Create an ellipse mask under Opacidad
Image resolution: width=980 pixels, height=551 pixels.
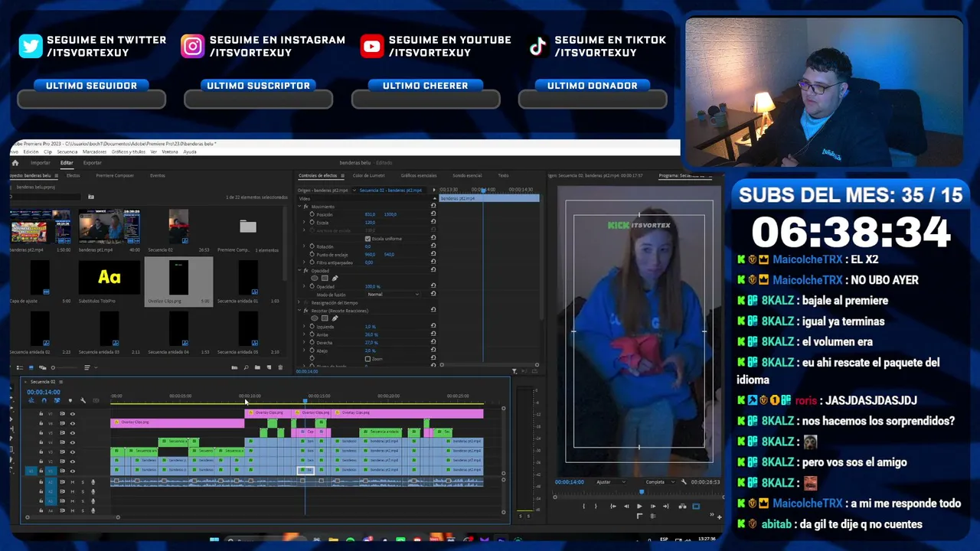pos(314,279)
